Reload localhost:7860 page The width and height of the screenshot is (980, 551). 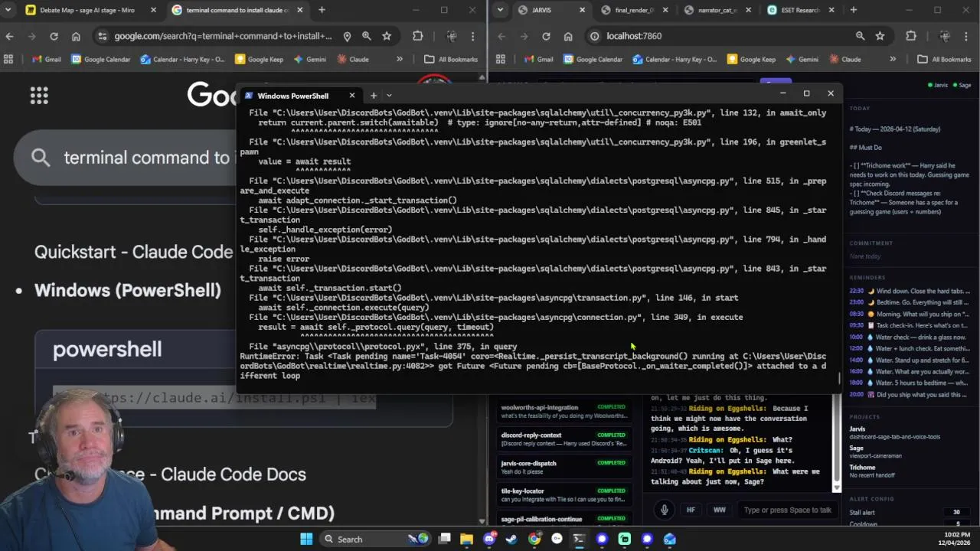(x=546, y=36)
